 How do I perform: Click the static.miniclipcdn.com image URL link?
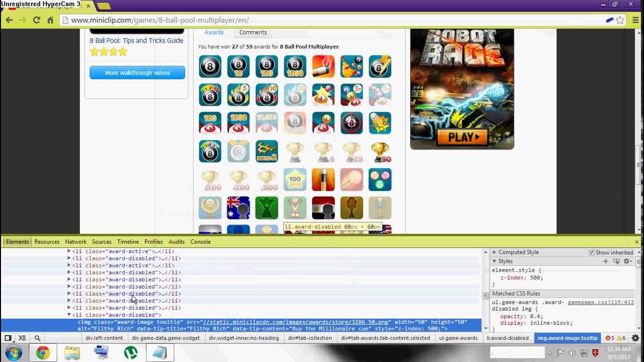(x=295, y=322)
